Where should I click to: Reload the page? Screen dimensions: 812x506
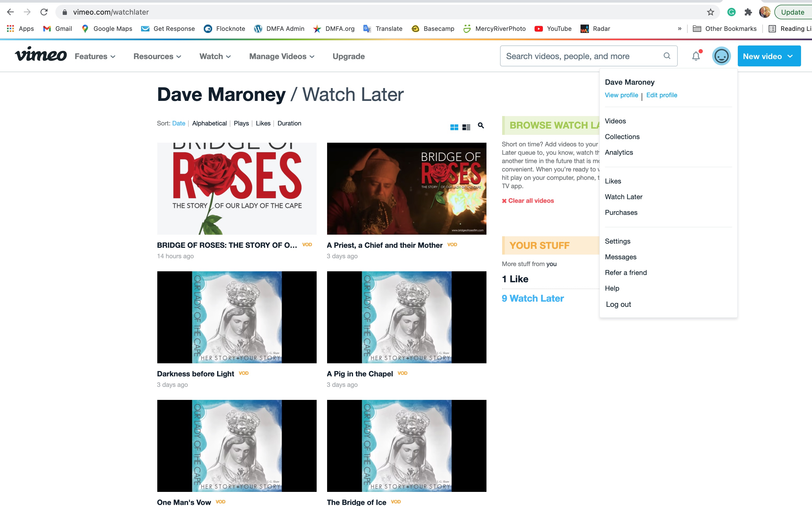(44, 12)
